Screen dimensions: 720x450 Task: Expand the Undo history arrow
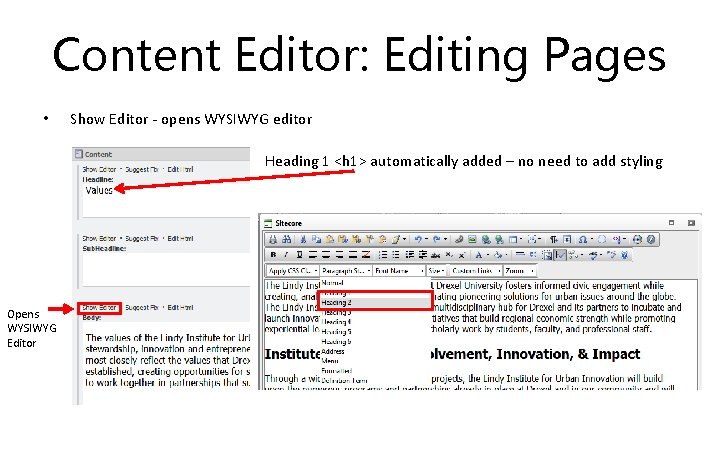tap(427, 239)
